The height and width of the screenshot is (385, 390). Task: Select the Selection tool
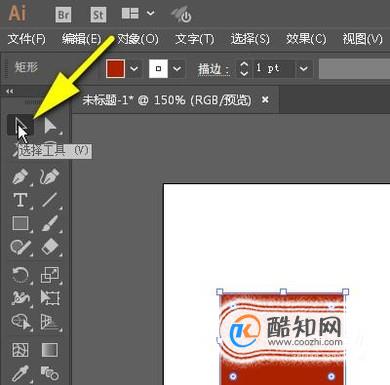pyautogui.click(x=20, y=125)
